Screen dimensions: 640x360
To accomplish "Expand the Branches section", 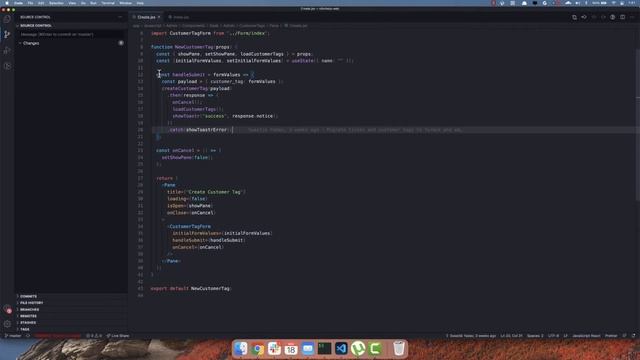I will point(29,309).
